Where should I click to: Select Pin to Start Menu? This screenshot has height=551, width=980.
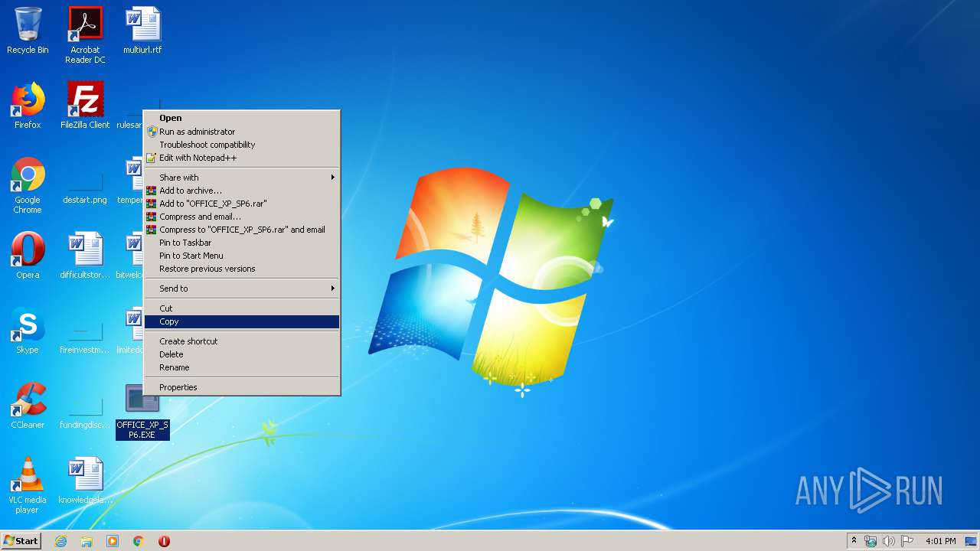pos(242,256)
